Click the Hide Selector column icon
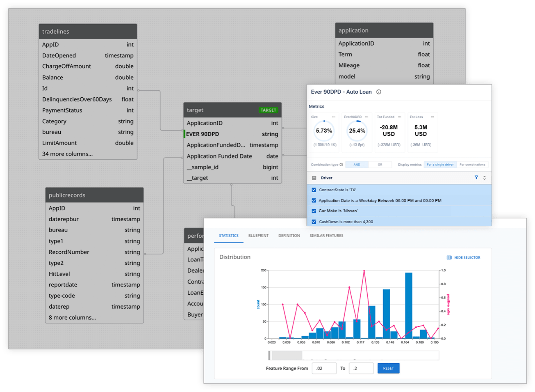 449,258
